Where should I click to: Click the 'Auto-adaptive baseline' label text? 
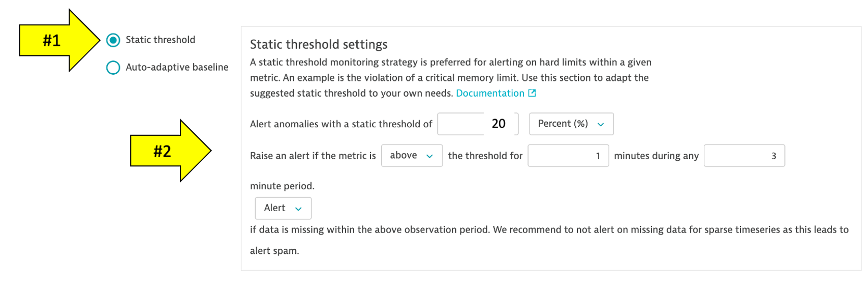tap(177, 67)
